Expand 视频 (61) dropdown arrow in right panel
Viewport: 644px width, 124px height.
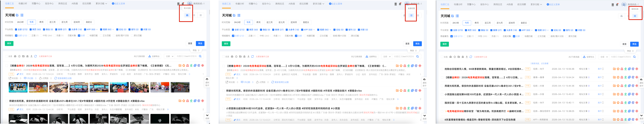tap(548, 30)
